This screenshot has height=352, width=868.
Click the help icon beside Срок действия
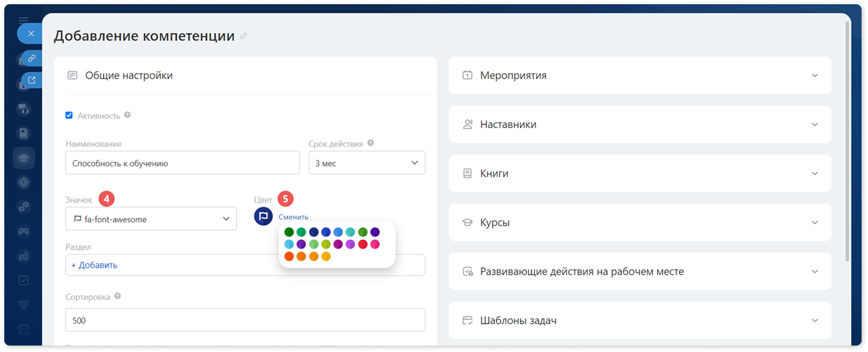coord(370,143)
